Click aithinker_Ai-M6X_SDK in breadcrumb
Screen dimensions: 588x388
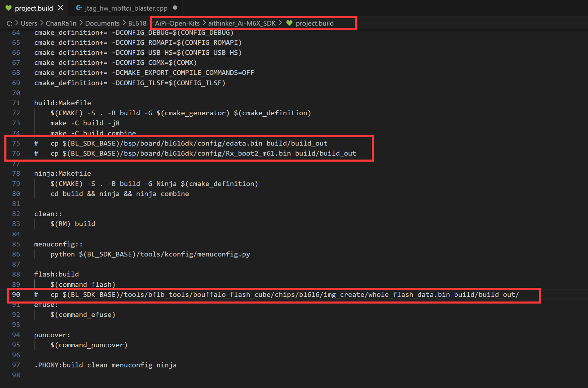242,23
